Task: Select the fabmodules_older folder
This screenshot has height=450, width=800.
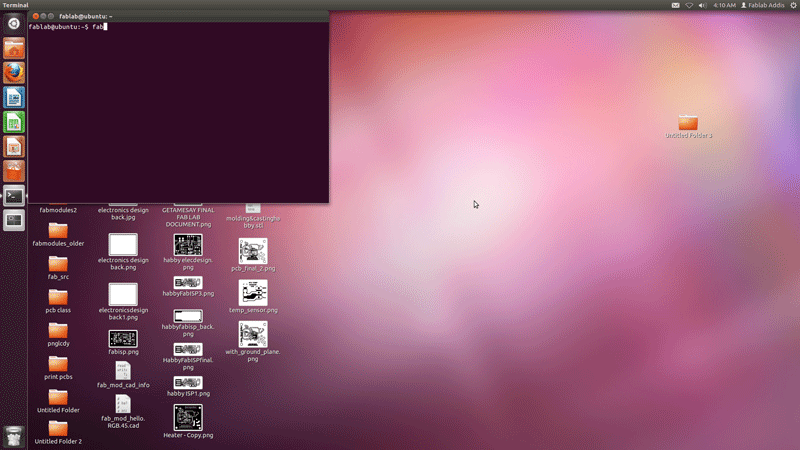Action: click(x=58, y=235)
